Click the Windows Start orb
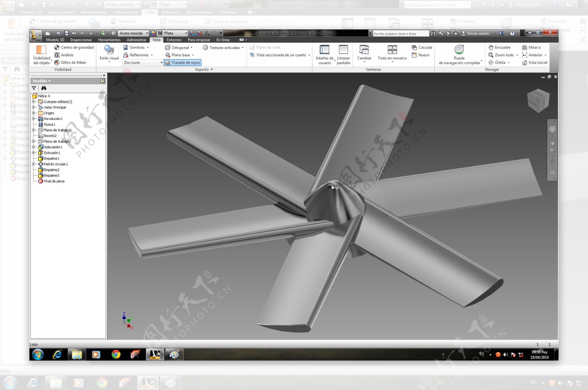The image size is (588, 390). [x=38, y=354]
